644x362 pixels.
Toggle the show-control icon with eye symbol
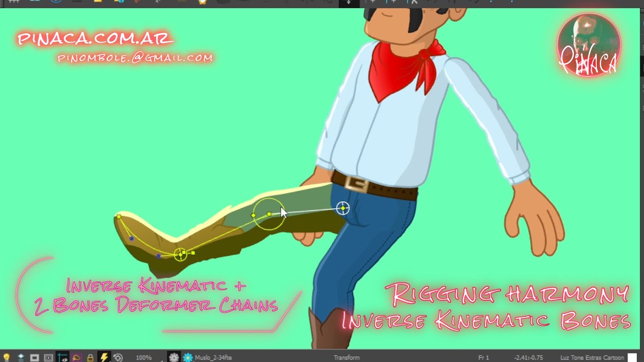[62, 357]
